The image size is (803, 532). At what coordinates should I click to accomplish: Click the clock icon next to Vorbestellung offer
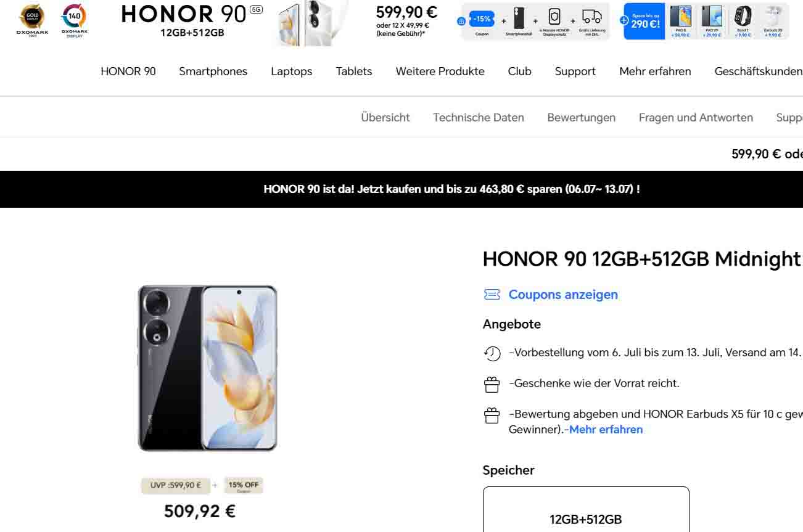492,353
